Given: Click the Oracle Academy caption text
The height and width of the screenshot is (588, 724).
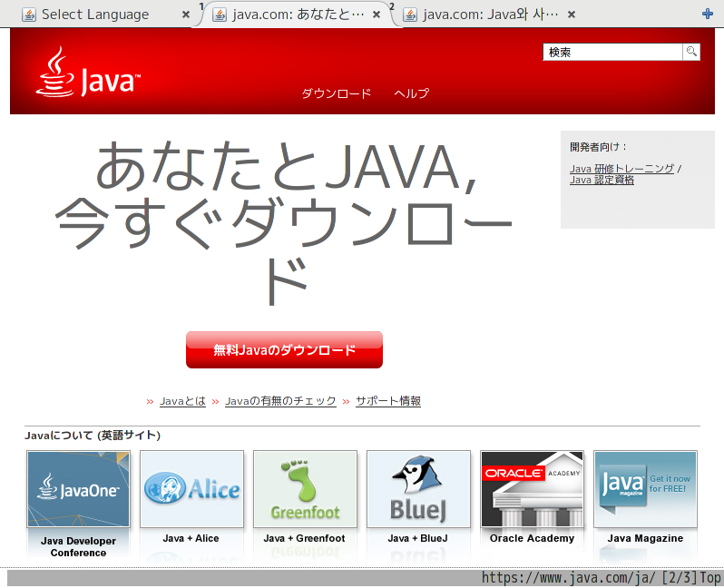Looking at the screenshot, I should click(532, 538).
